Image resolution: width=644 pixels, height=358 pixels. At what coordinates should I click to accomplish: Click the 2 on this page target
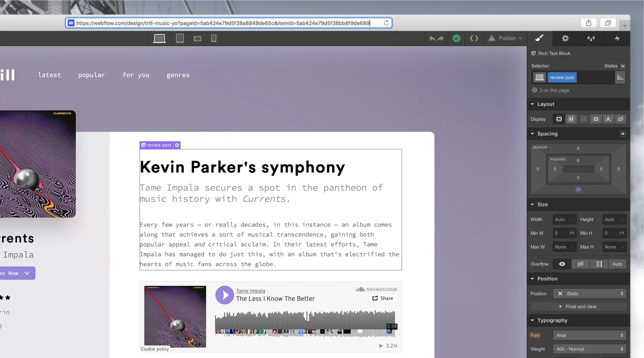[550, 90]
